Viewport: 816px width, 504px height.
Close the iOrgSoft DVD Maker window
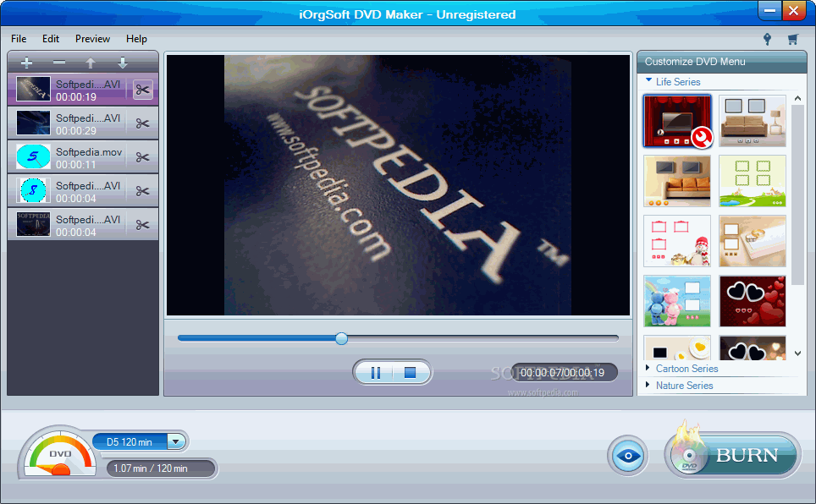pyautogui.click(x=794, y=10)
